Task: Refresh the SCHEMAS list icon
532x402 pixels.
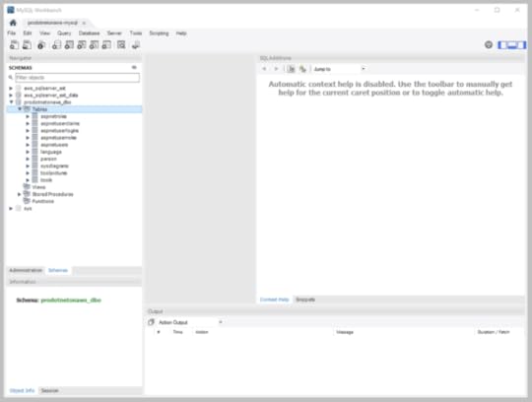Action: coord(134,68)
